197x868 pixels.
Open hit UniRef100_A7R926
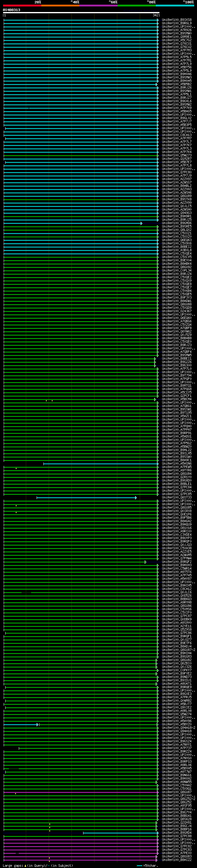(x=177, y=30)
